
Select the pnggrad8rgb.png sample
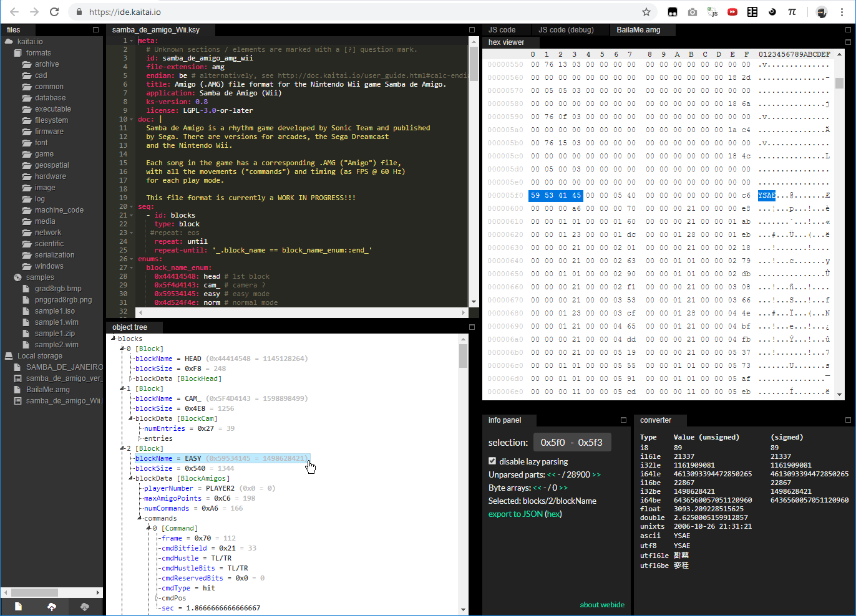click(64, 300)
